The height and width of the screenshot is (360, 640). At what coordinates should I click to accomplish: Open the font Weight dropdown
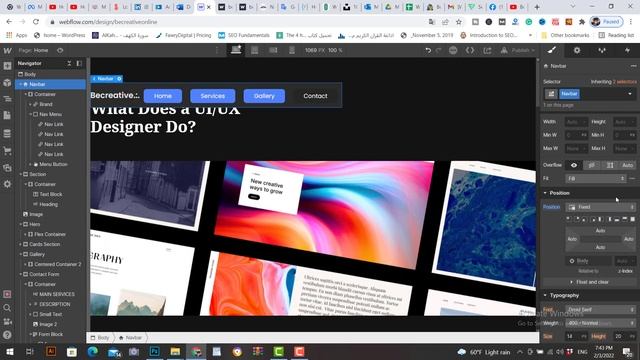[x=600, y=323]
